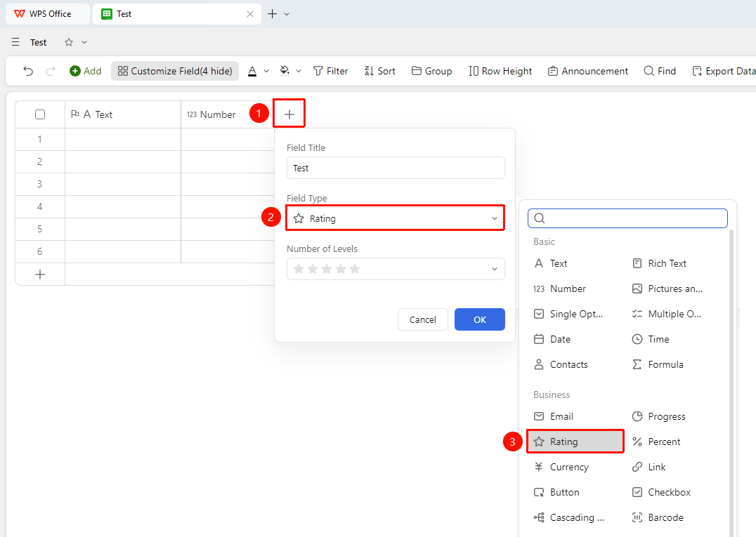Viewport: 756px width, 537px height.
Task: Click the field type search box
Action: 627,218
